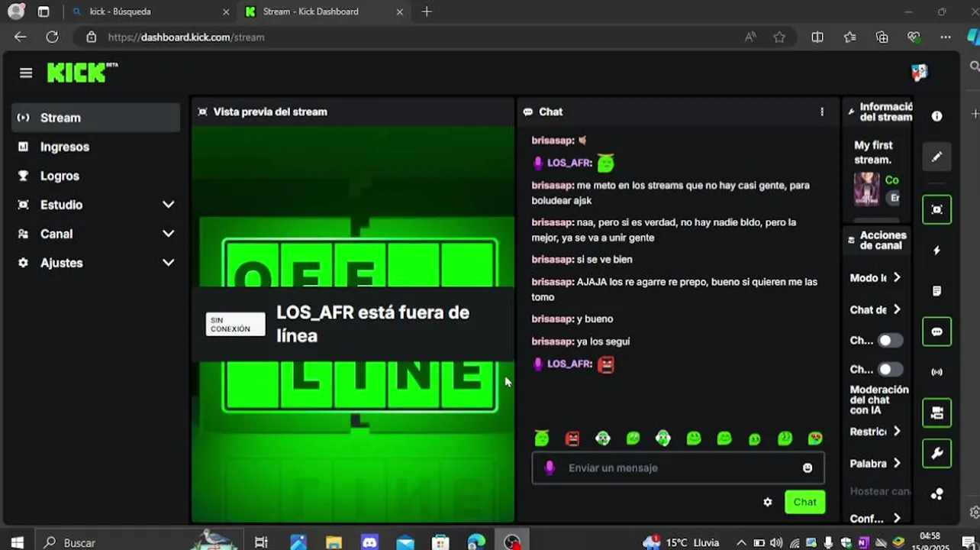The image size is (980, 550).
Task: Open the emoji picker smiley in message box
Action: [808, 467]
